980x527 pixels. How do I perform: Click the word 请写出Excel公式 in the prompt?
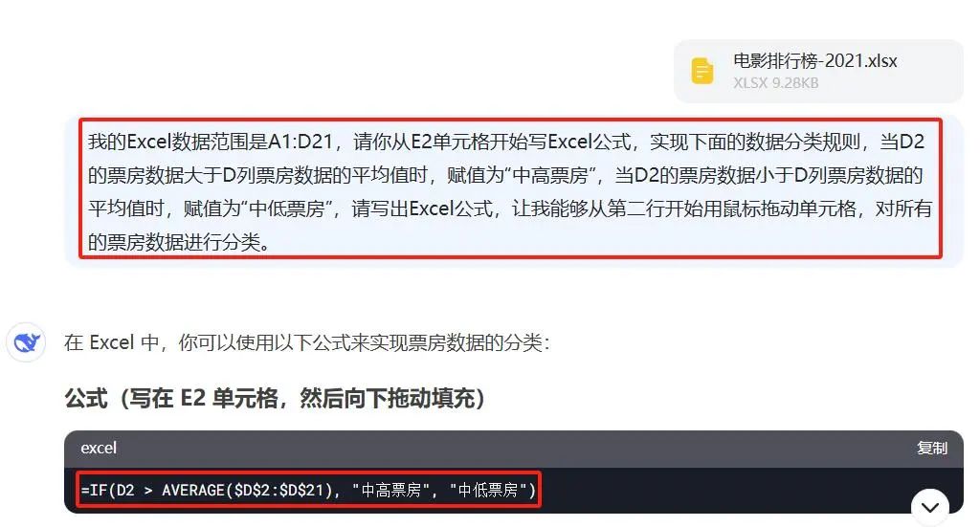[x=422, y=209]
